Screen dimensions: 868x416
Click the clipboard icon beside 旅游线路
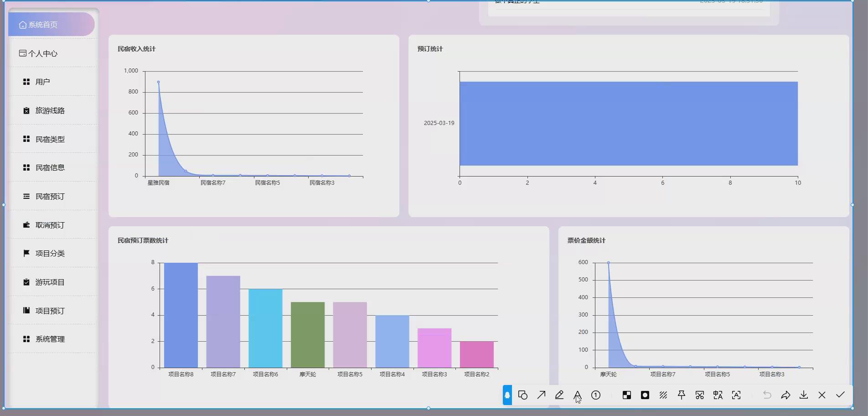point(26,110)
